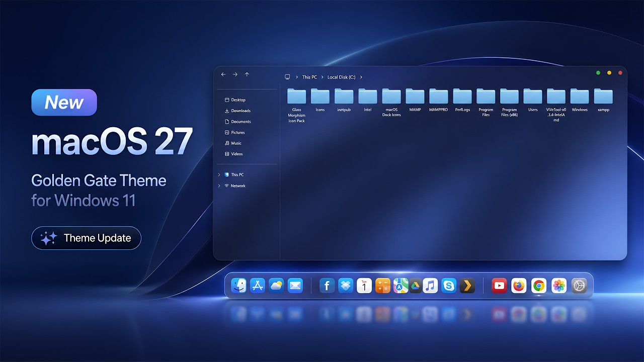Open Skype from the dock
The width and height of the screenshot is (644, 362).
pos(449,286)
